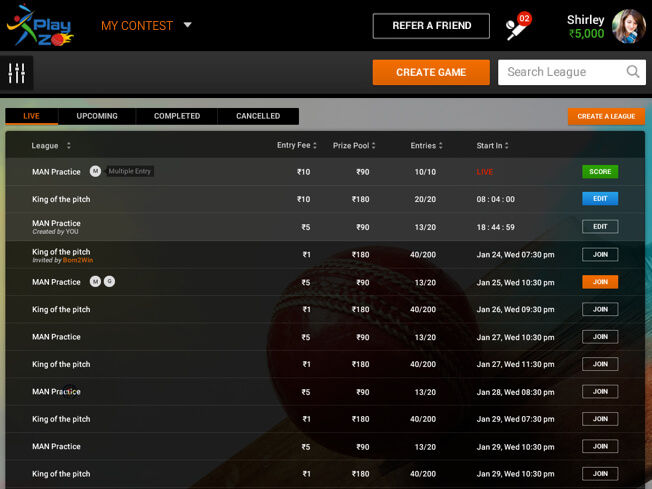This screenshot has width=652, height=489.
Task: Click Shirley's ₹5,000 balance
Action: (586, 34)
